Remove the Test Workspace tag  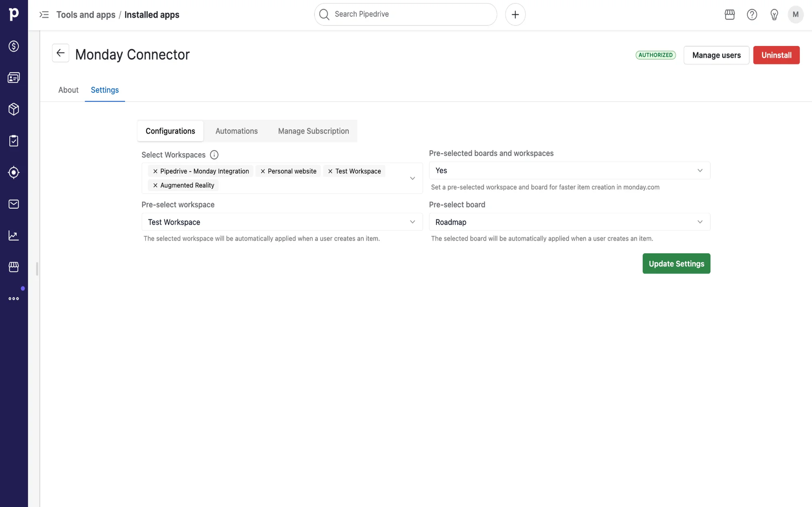pyautogui.click(x=330, y=171)
